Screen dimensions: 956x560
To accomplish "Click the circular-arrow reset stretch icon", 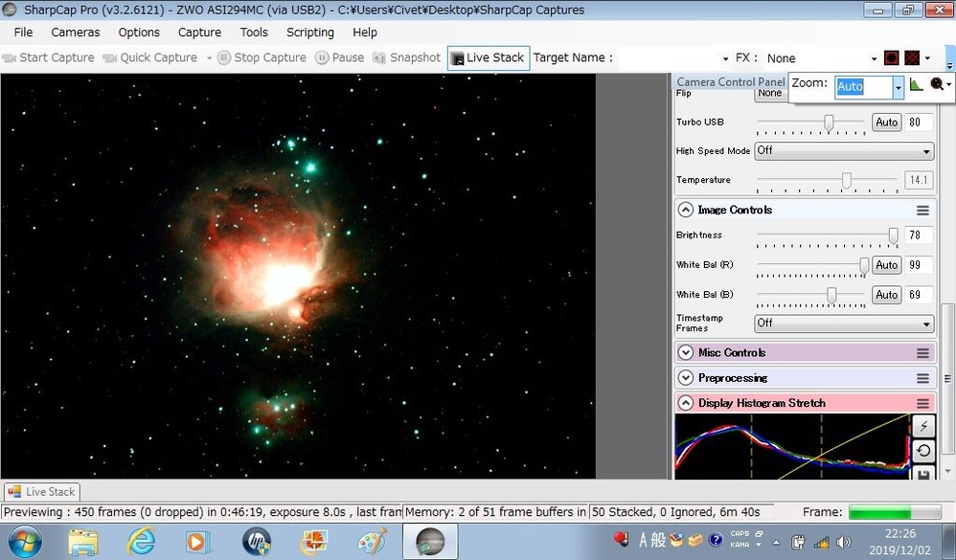I will 923,451.
